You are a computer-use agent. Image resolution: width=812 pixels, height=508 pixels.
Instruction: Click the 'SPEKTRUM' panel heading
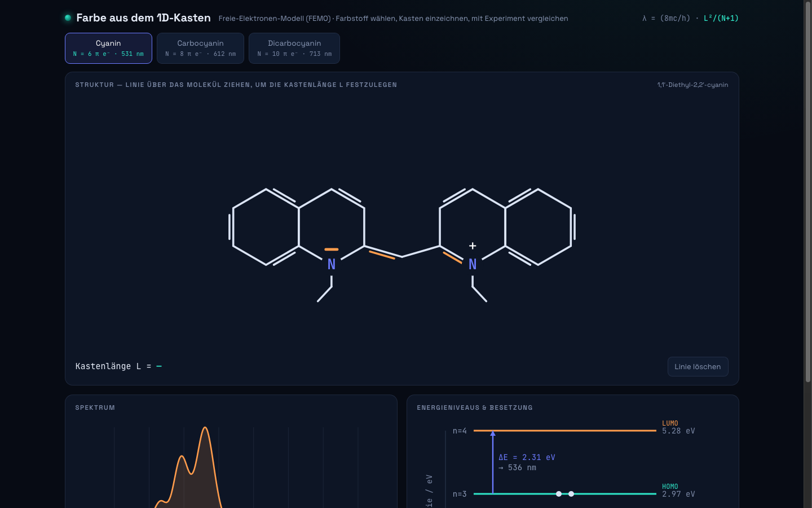[95, 408]
